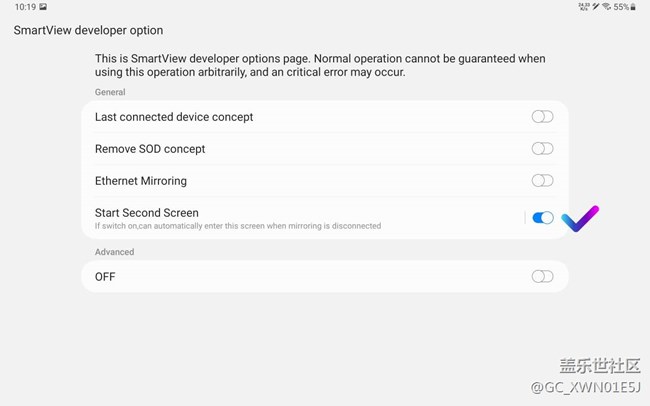Viewport: 650px width, 406px height.
Task: Tap the Wi-Fi signal icon
Action: point(606,7)
